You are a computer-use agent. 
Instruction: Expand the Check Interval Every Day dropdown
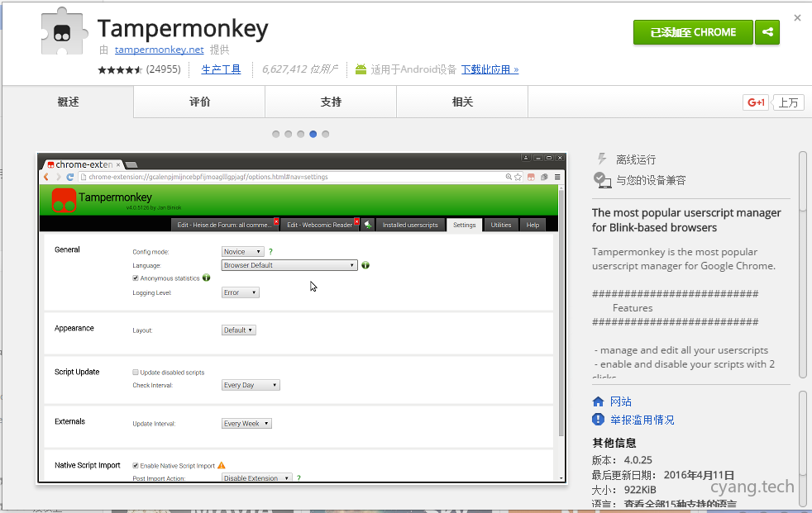(x=251, y=385)
